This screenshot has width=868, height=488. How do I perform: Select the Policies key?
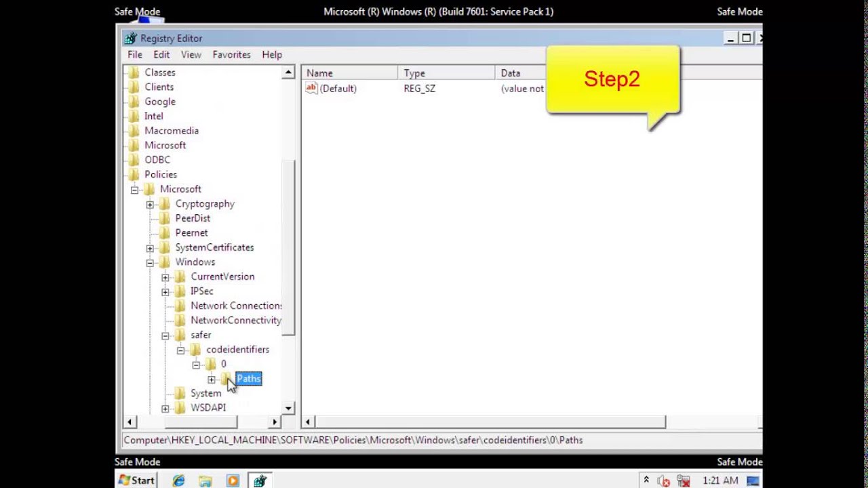pyautogui.click(x=161, y=174)
